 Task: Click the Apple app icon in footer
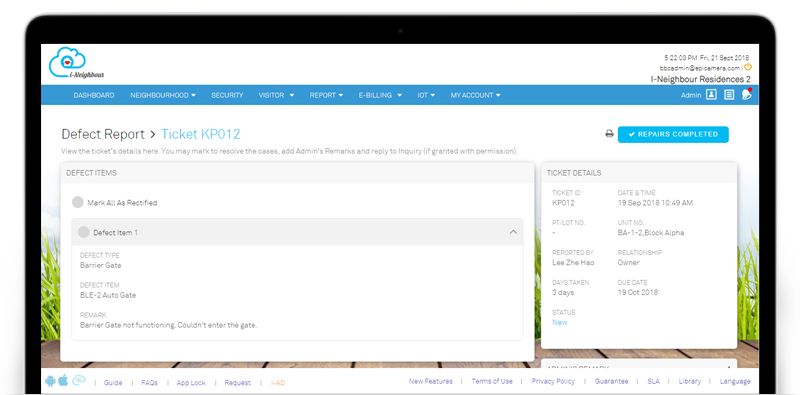[x=63, y=380]
